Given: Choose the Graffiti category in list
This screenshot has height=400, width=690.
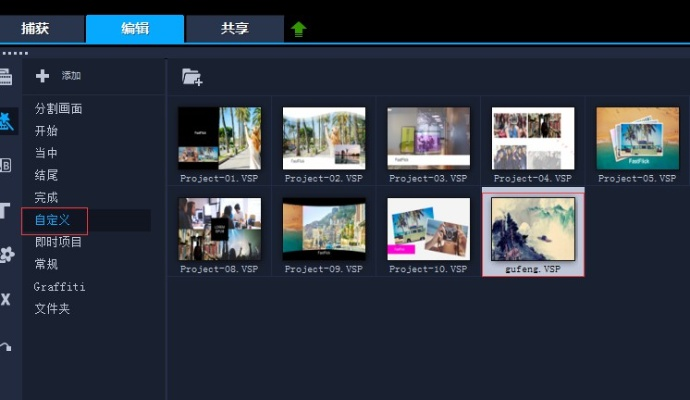Looking at the screenshot, I should [x=60, y=287].
